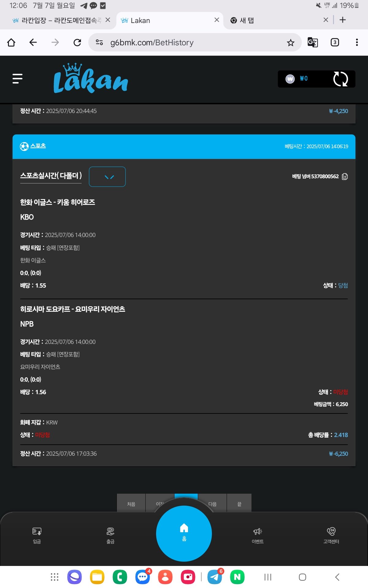
Task: Tap the browser home icon
Action: (x=11, y=42)
